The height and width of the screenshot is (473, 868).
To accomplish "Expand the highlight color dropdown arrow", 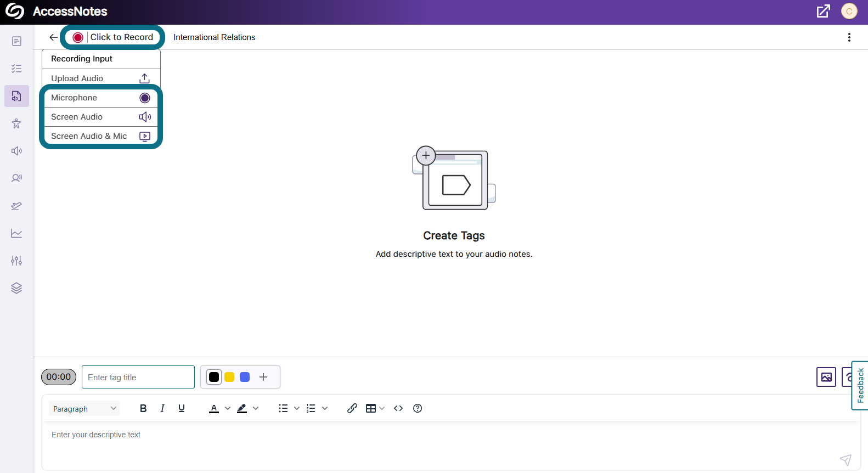I will (256, 408).
